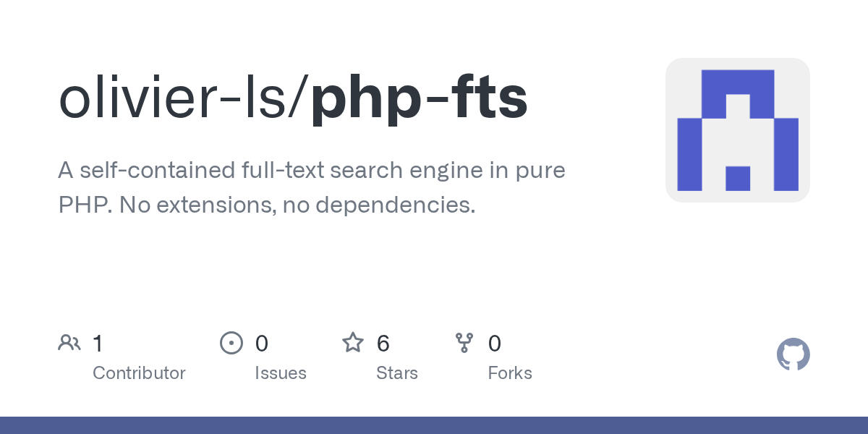Viewport: 868px width, 434px height.
Task: Open the olivier-ls owner name
Action: (x=176, y=98)
